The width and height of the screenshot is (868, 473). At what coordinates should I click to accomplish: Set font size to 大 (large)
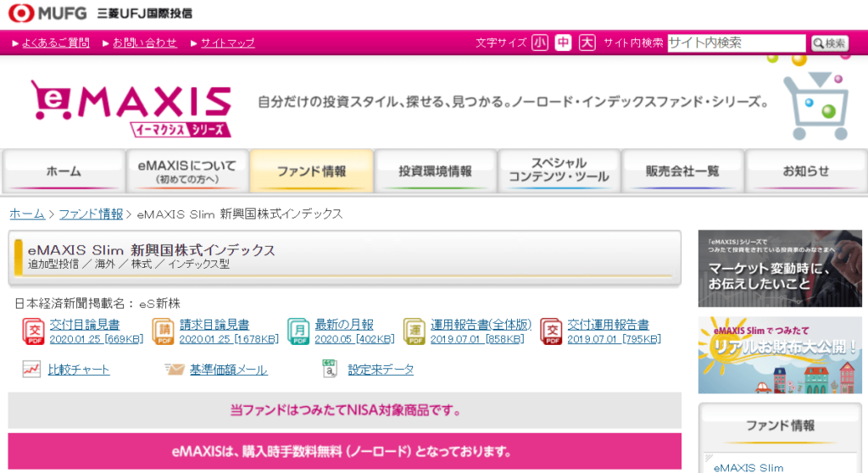(x=587, y=43)
